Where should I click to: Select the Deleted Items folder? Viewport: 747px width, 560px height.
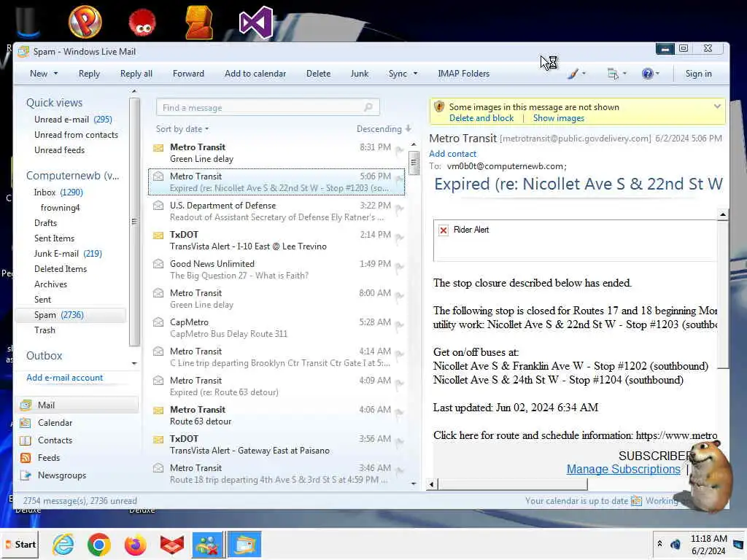point(61,269)
